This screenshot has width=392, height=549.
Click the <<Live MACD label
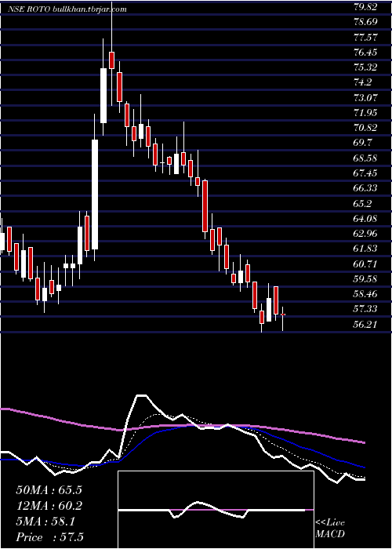pyautogui.click(x=330, y=529)
